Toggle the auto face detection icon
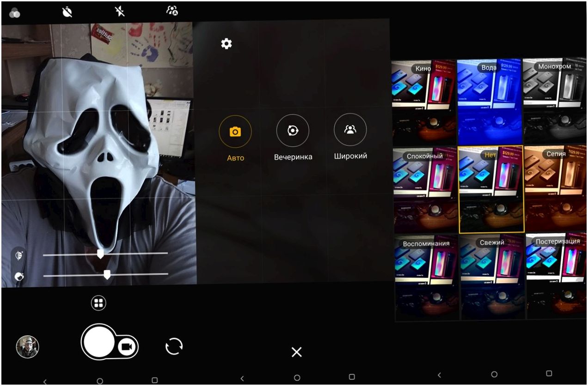The height and width of the screenshot is (386, 588). [172, 11]
